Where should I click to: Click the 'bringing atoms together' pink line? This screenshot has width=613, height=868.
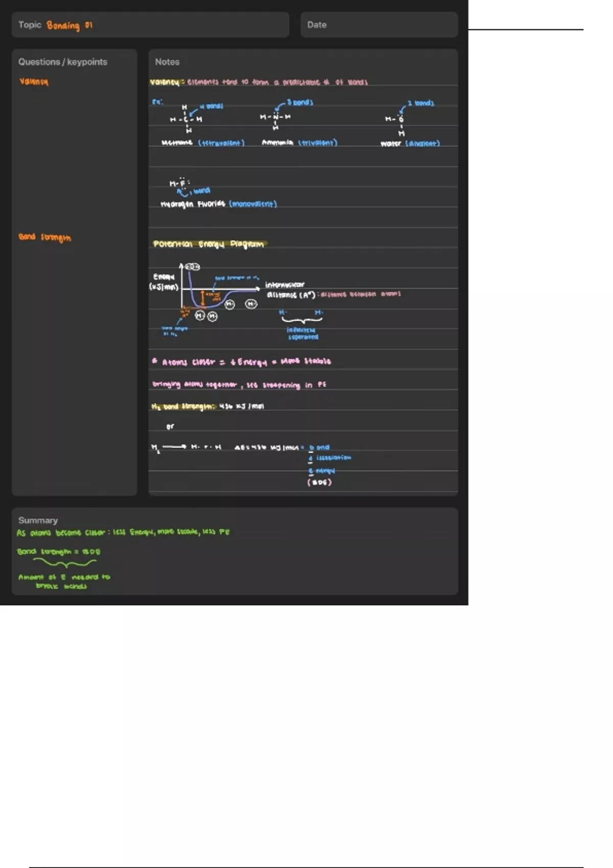239,384
